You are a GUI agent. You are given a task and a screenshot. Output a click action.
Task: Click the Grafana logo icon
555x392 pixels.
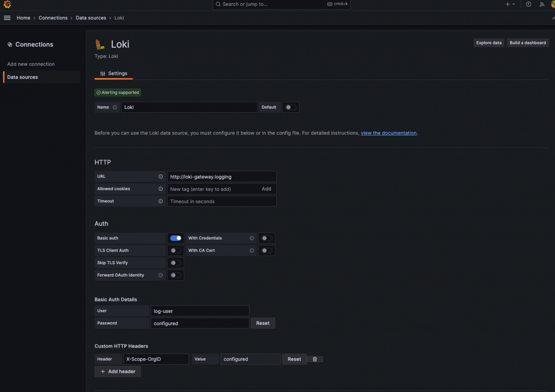click(7, 4)
